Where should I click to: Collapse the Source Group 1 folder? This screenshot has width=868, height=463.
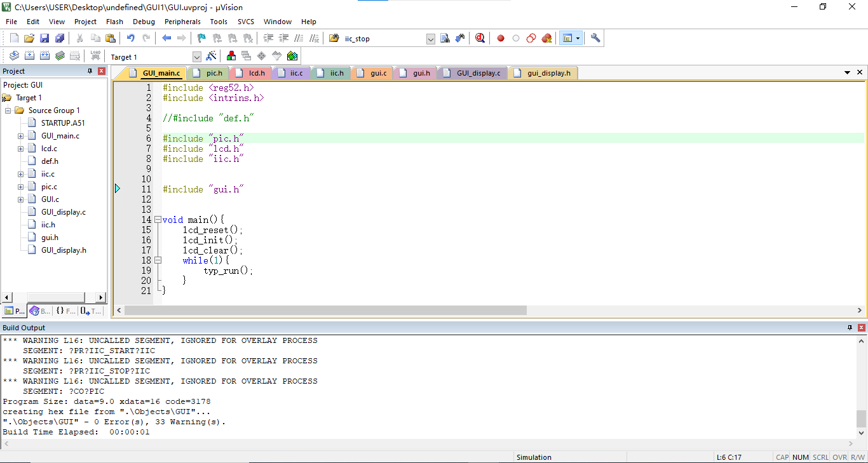pyautogui.click(x=8, y=111)
